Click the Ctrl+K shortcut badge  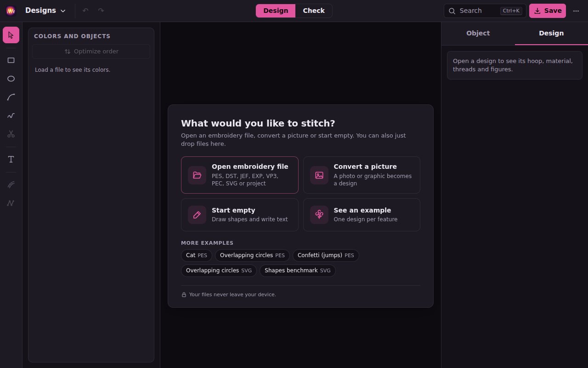pos(511,11)
